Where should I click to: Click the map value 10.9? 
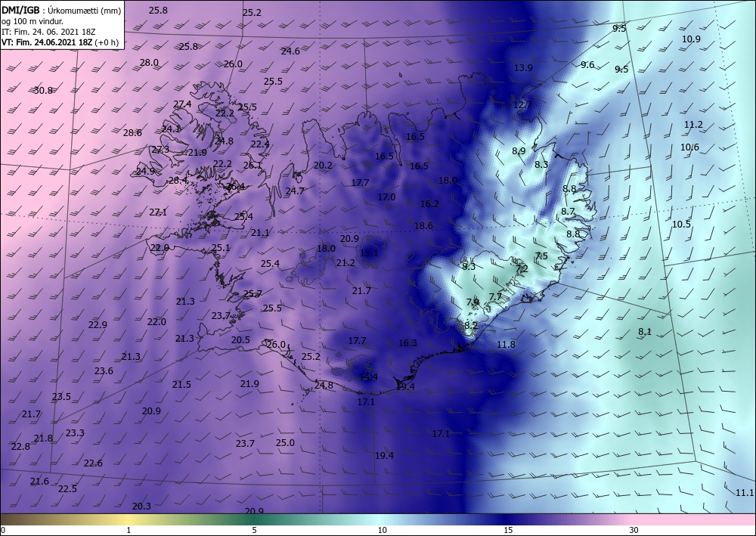[691, 39]
